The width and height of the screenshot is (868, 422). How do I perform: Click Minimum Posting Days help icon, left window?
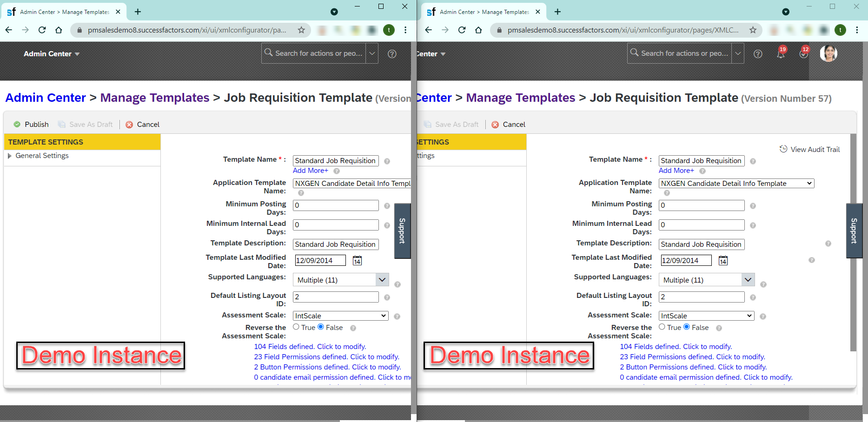(387, 206)
